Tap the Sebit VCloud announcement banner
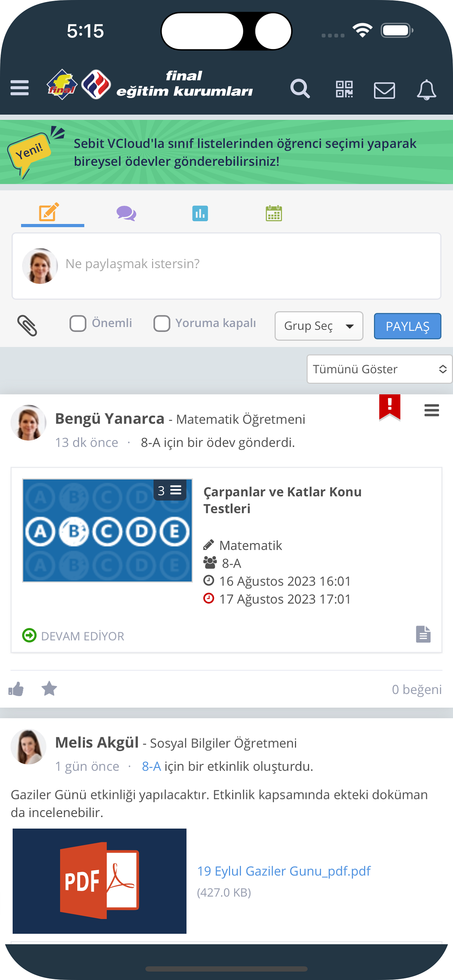Image resolution: width=453 pixels, height=980 pixels. coord(227,152)
